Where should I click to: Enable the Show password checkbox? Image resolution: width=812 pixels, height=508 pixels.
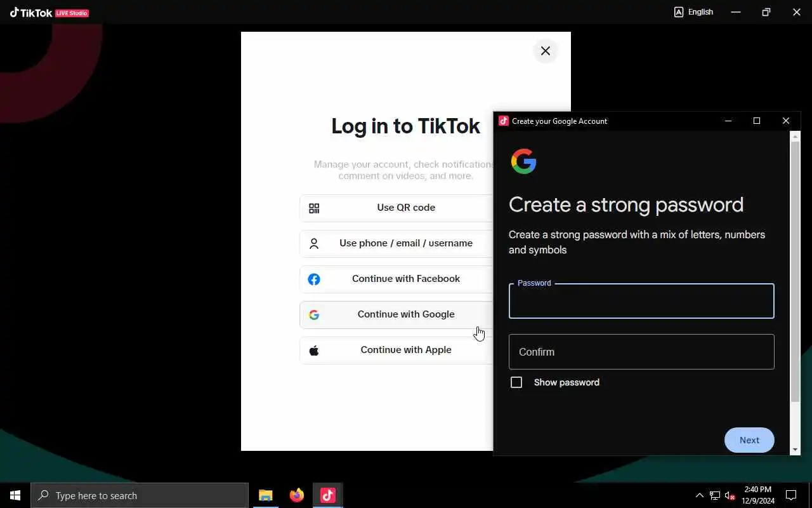516,382
